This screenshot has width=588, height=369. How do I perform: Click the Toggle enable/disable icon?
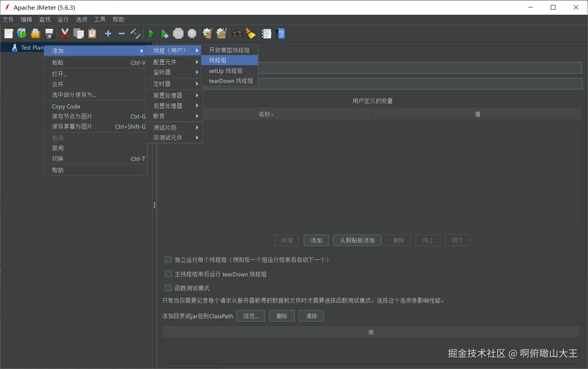[x=135, y=34]
